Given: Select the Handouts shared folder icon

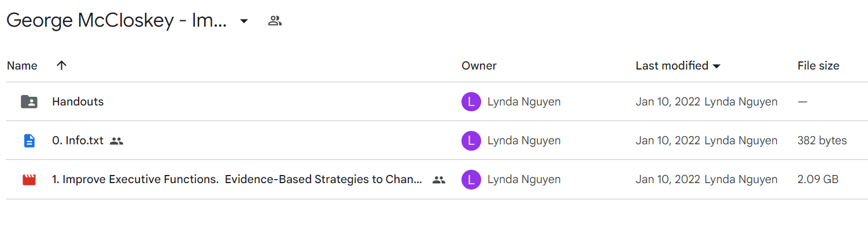Looking at the screenshot, I should click(29, 102).
